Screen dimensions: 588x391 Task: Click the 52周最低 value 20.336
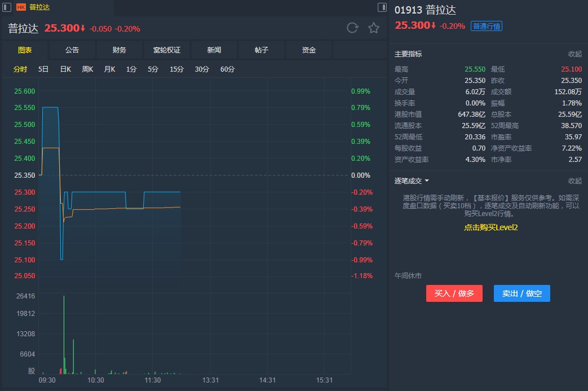tap(475, 137)
